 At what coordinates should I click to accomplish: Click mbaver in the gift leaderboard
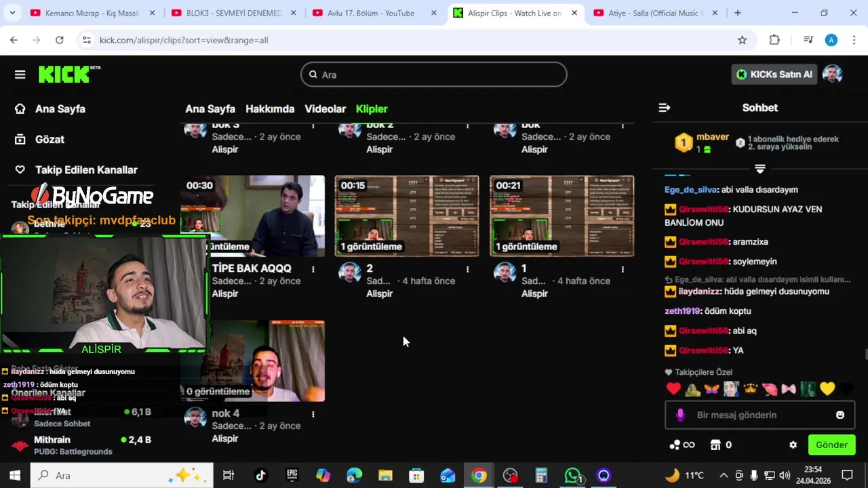tap(713, 137)
